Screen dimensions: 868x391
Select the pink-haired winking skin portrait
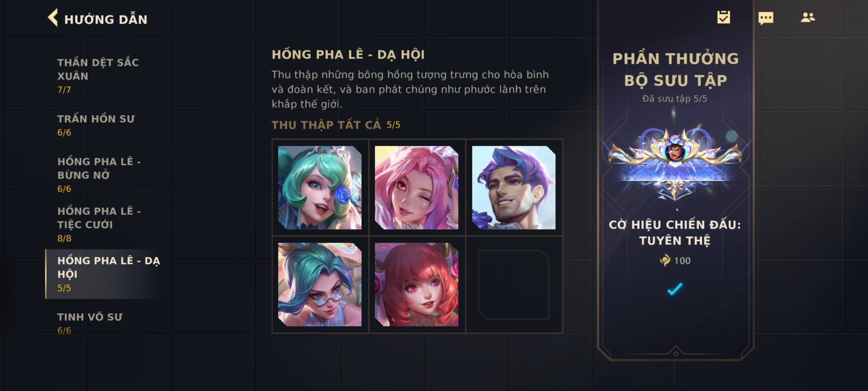(417, 188)
